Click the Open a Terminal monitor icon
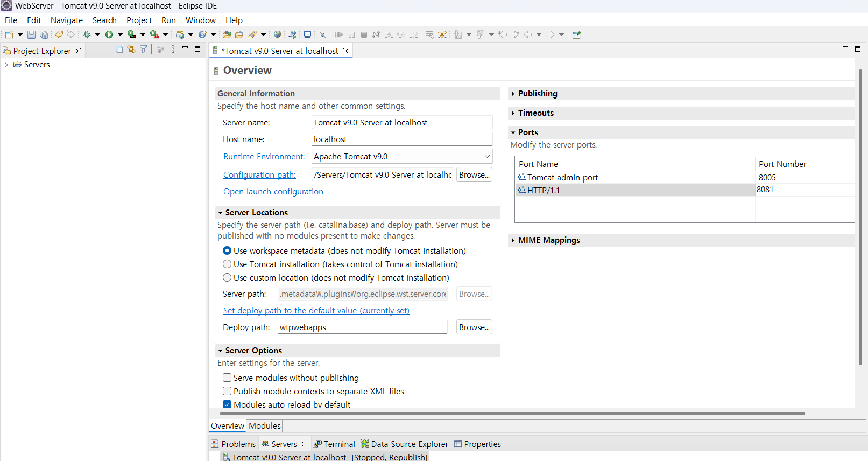The image size is (868, 461). [307, 34]
